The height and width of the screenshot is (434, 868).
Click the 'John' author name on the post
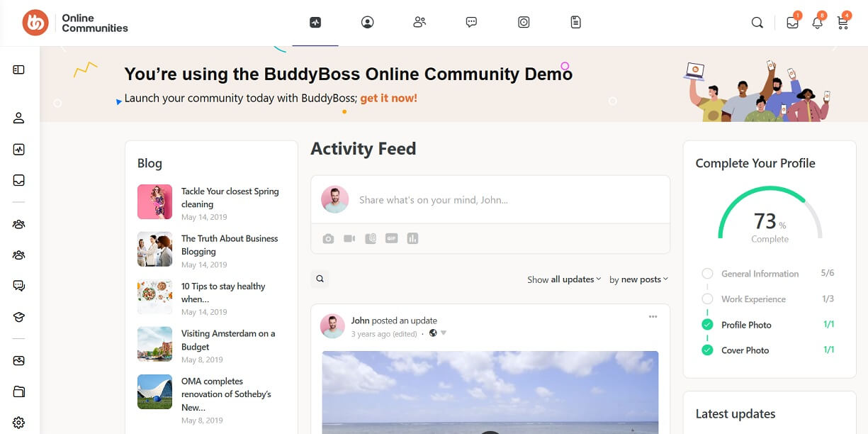(361, 321)
